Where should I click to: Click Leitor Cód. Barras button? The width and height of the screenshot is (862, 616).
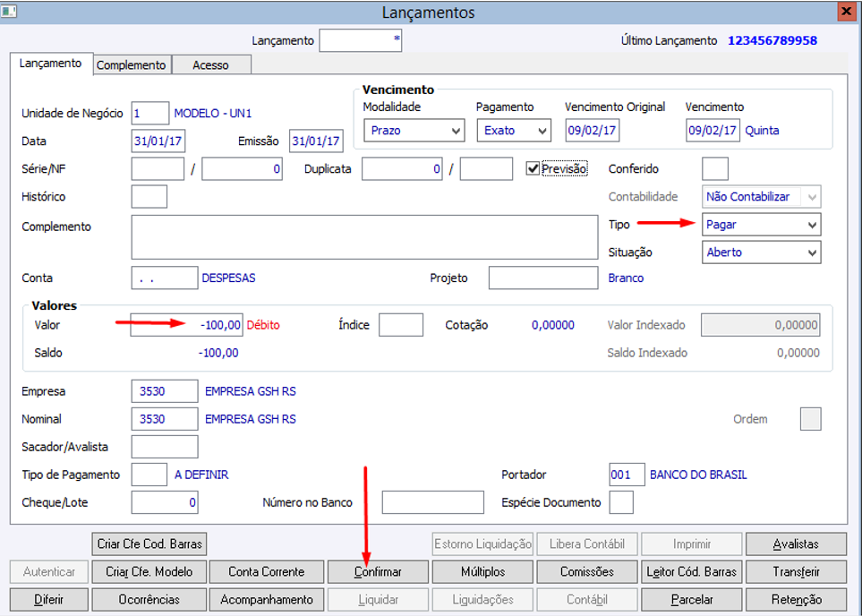pos(692,572)
